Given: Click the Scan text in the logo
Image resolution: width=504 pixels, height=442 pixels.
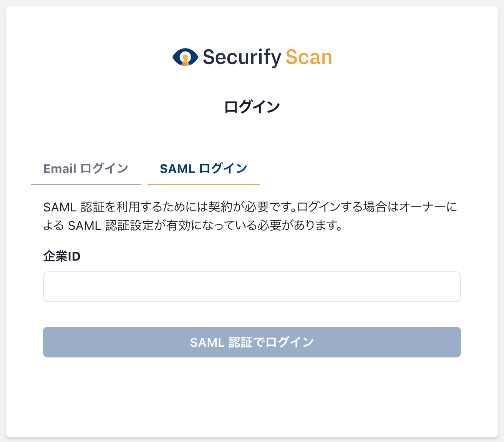Looking at the screenshot, I should click(x=310, y=57).
